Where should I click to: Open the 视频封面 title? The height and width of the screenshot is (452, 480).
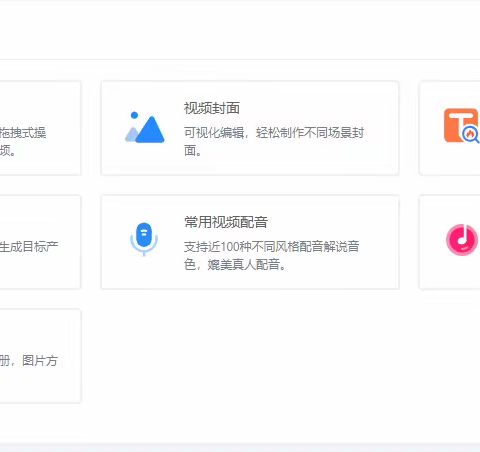[212, 108]
